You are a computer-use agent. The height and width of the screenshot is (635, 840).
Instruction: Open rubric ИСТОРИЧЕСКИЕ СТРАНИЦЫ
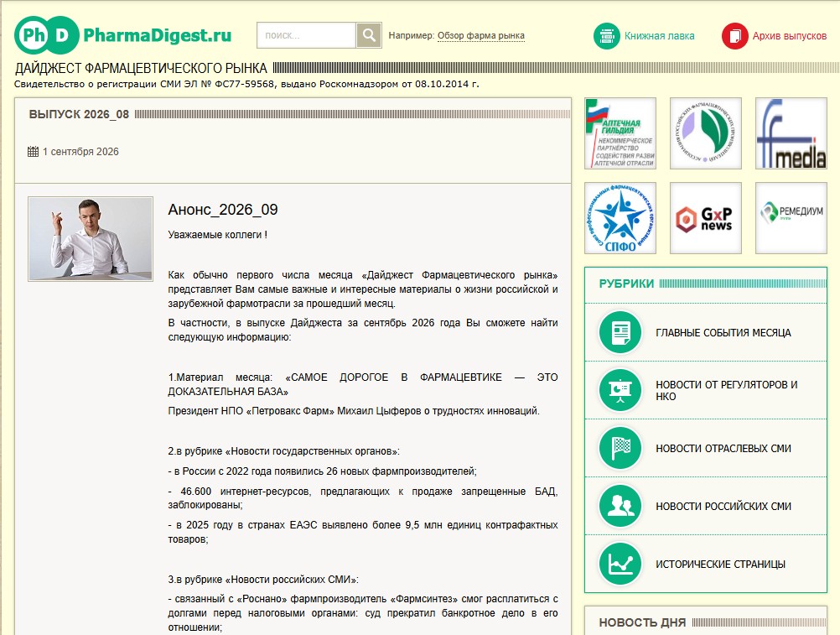[720, 565]
